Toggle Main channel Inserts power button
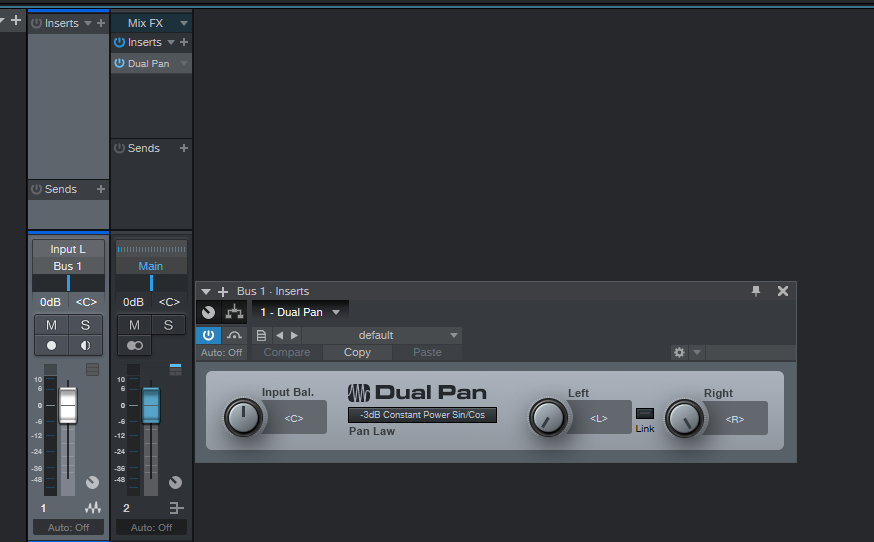Screen dimensions: 874x542 coord(119,42)
